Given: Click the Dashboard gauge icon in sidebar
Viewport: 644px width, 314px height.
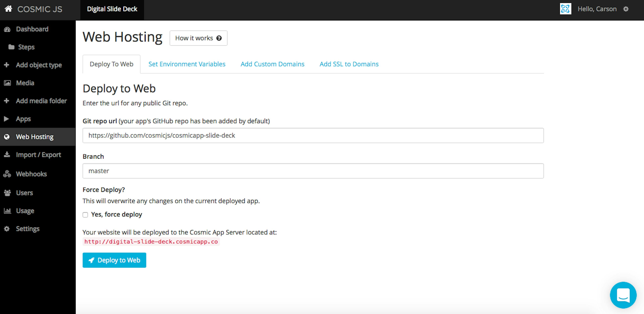Looking at the screenshot, I should (x=7, y=29).
